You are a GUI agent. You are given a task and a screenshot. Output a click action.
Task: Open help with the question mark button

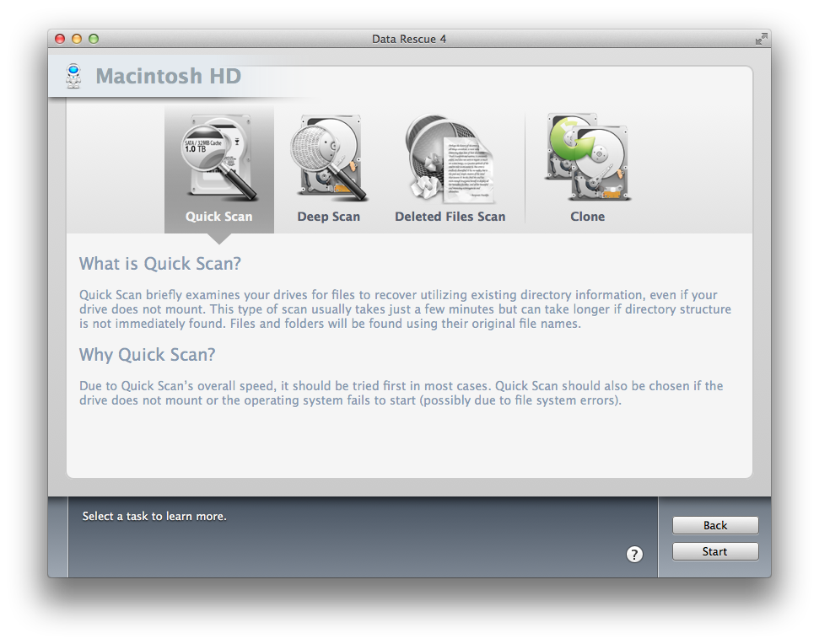pos(634,555)
